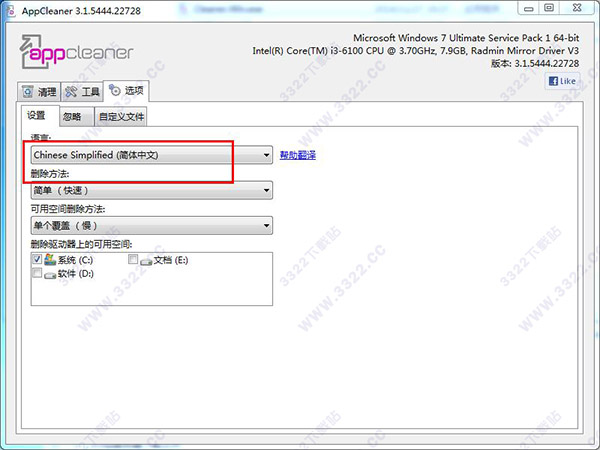Open the 工具 tab
Viewport: 600px width, 450px height.
click(82, 92)
